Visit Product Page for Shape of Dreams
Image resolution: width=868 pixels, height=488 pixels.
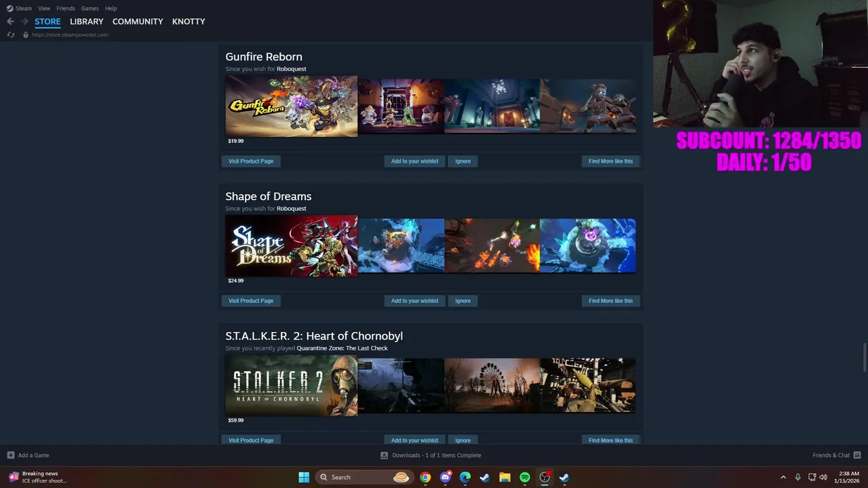coord(251,301)
